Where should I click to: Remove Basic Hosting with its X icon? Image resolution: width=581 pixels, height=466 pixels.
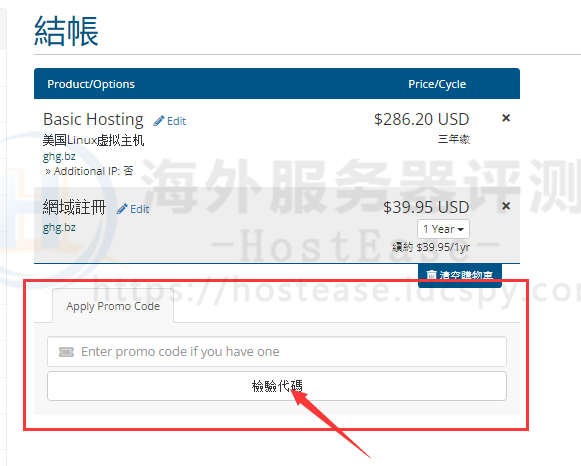506,118
